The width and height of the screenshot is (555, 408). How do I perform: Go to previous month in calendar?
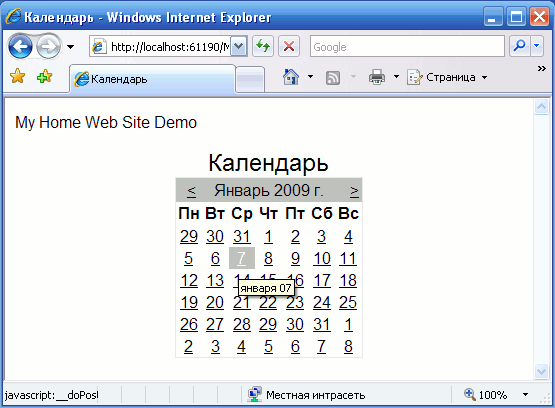click(191, 191)
